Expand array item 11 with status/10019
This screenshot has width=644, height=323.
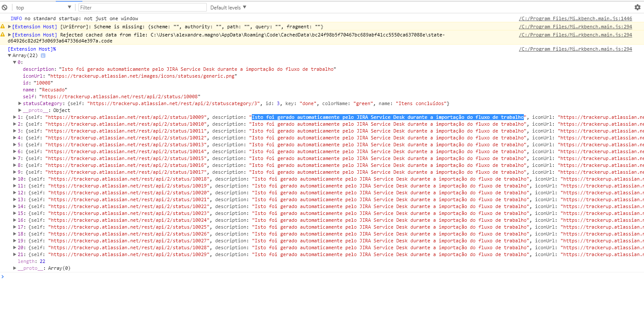pos(15,186)
